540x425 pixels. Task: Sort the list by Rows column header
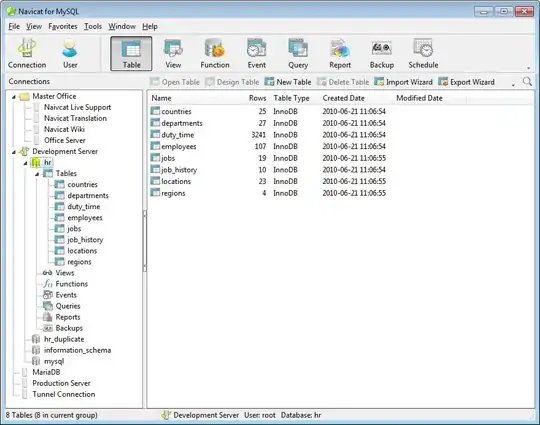coord(257,98)
